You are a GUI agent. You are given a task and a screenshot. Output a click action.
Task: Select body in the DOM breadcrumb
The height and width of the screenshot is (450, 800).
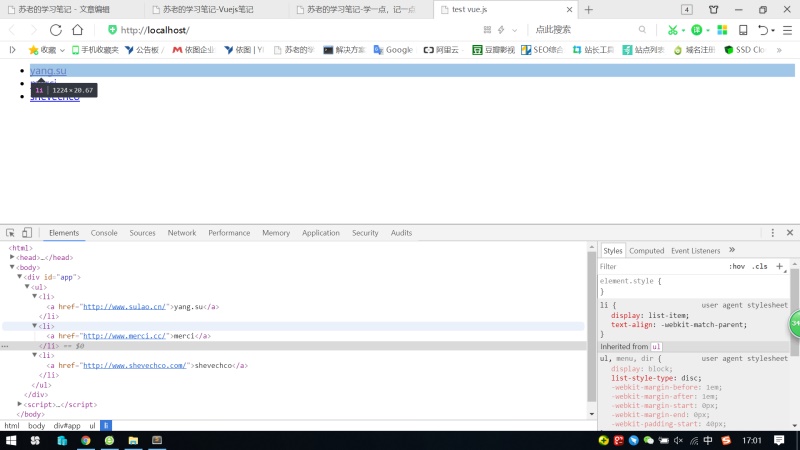36,426
